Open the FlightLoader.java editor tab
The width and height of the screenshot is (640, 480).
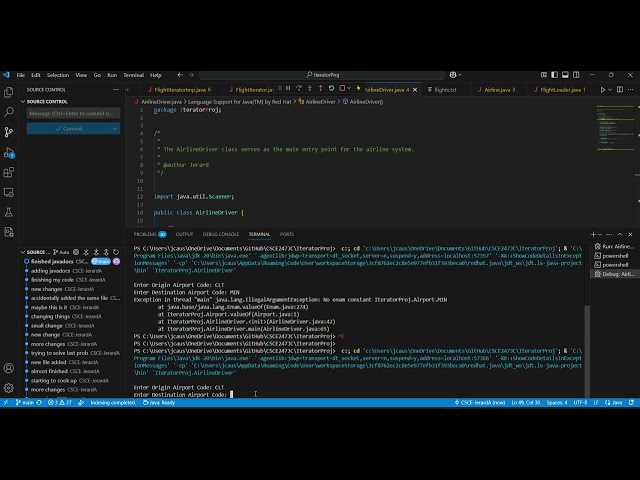[560, 89]
